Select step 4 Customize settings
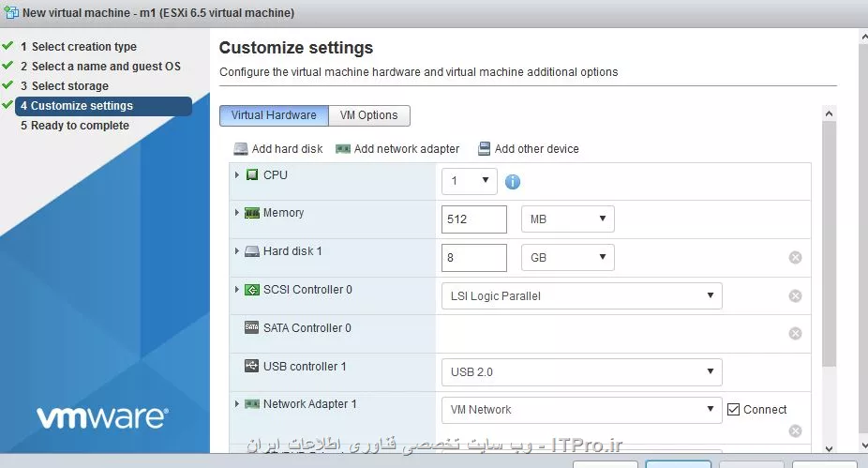The height and width of the screenshot is (468, 868). pyautogui.click(x=103, y=106)
